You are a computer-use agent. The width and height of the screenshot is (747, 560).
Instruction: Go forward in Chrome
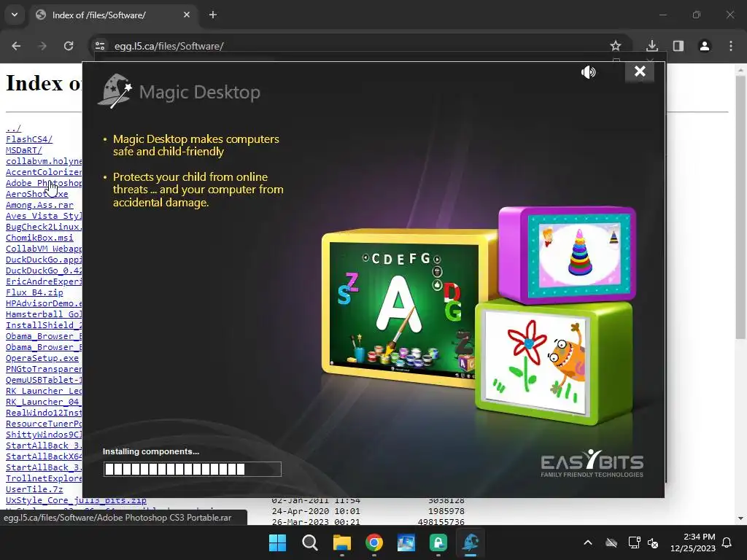click(x=42, y=46)
